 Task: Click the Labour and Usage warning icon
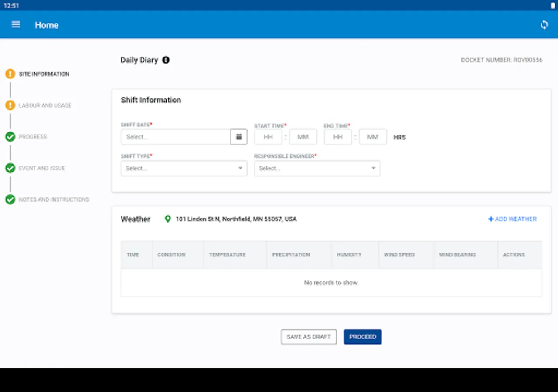(10, 105)
